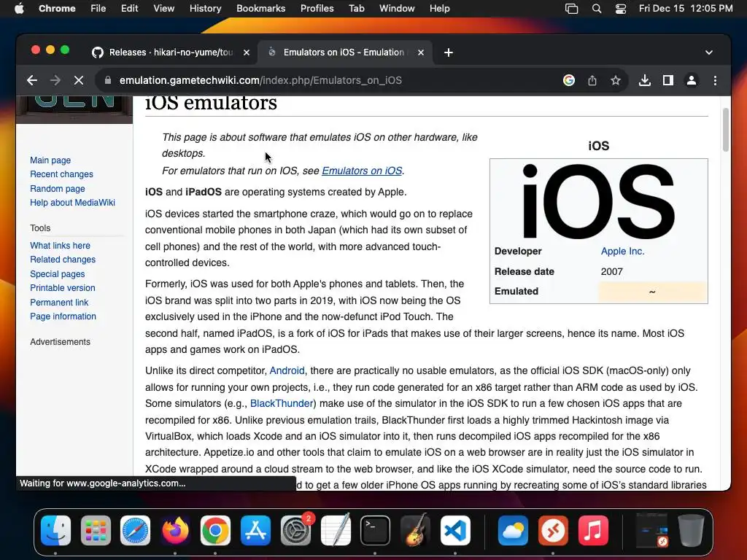Close the Emulators on iOS tab
The height and width of the screenshot is (560, 747).
(421, 52)
